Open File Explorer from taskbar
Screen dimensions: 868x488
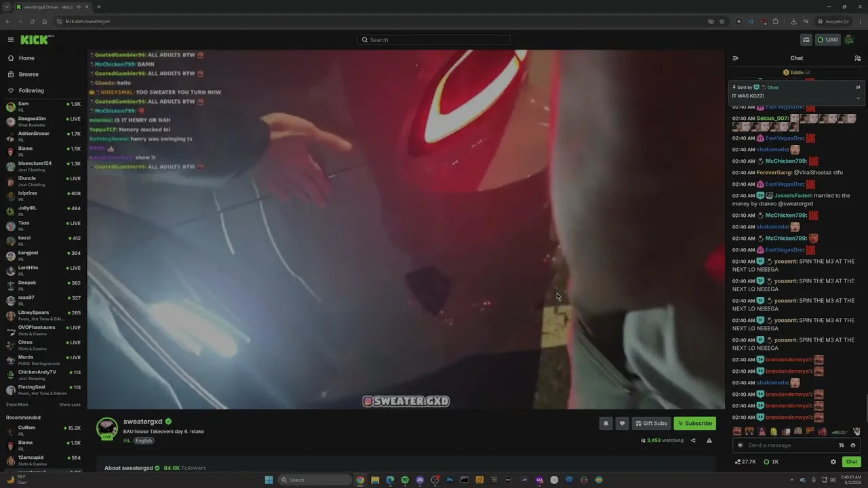point(375,480)
